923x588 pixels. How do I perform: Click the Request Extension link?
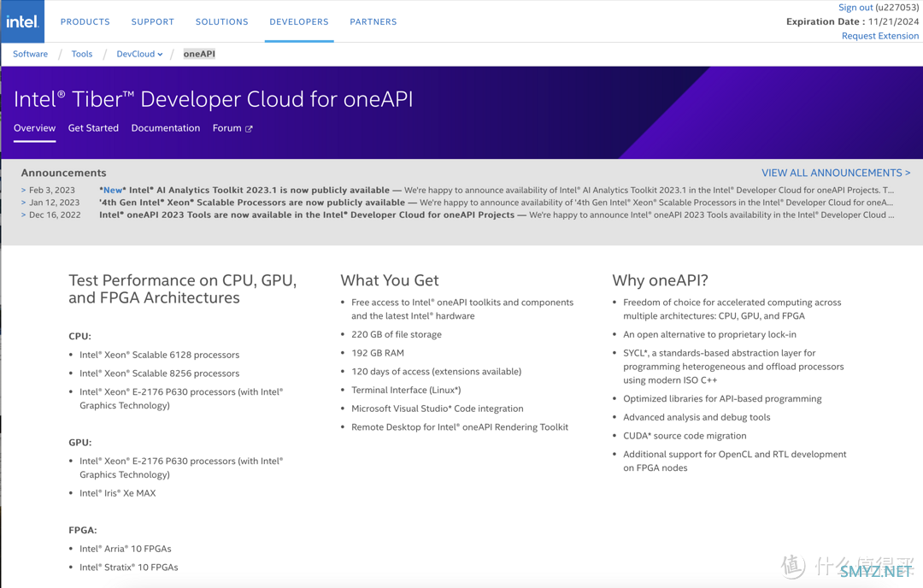point(880,36)
